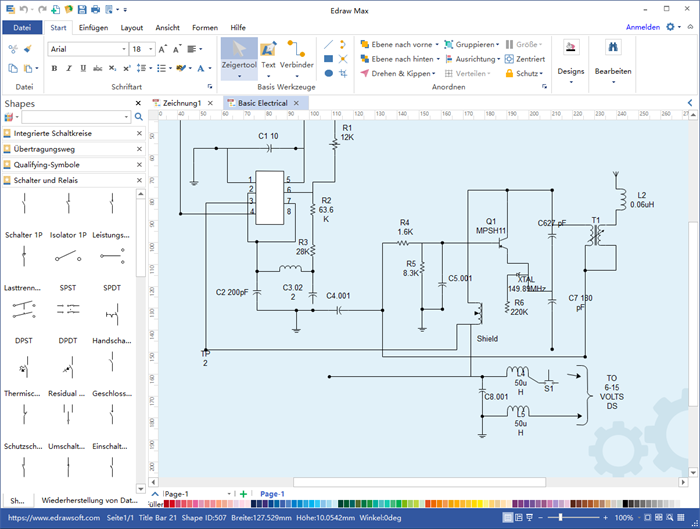Switch to the Zeichnung1 document tab

pyautogui.click(x=182, y=103)
